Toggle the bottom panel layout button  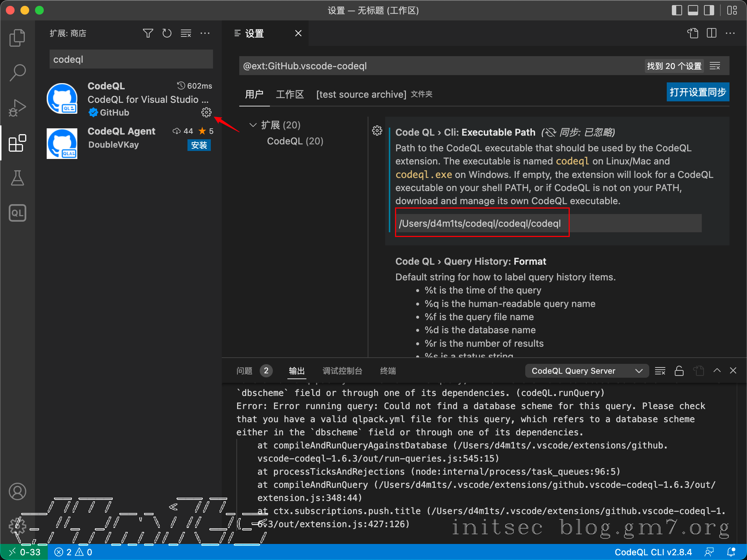pyautogui.click(x=693, y=10)
